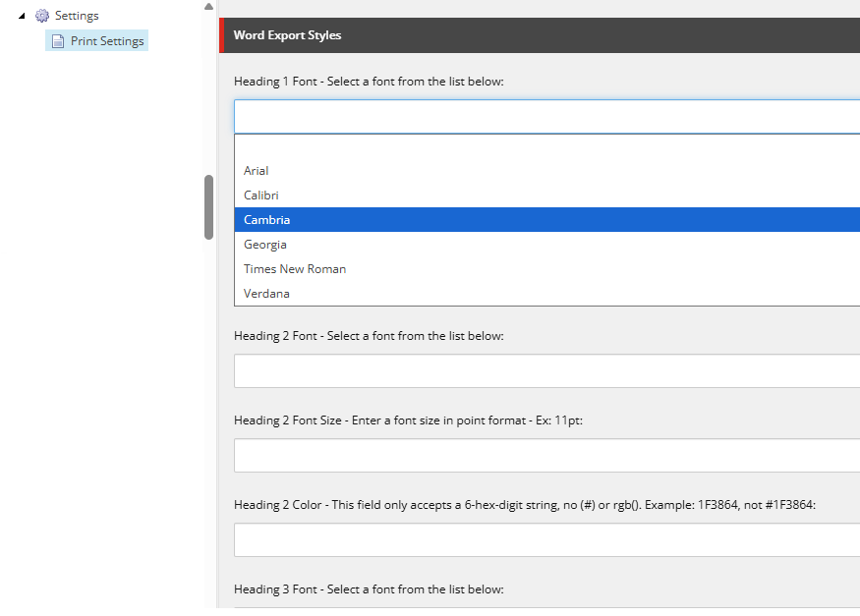Click the Heading 2 Color label text

pyautogui.click(x=525, y=505)
